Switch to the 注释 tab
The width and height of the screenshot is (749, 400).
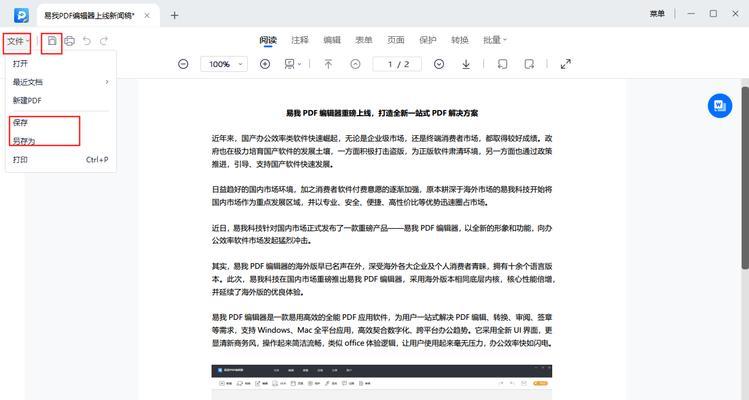click(300, 40)
